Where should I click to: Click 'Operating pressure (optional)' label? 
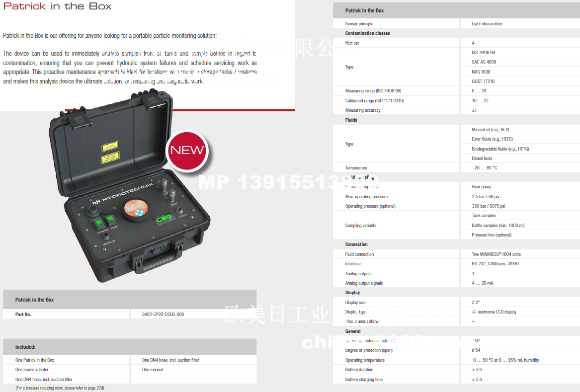click(370, 206)
